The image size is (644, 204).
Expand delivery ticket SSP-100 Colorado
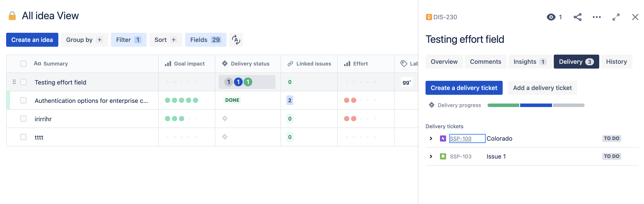[x=431, y=138]
